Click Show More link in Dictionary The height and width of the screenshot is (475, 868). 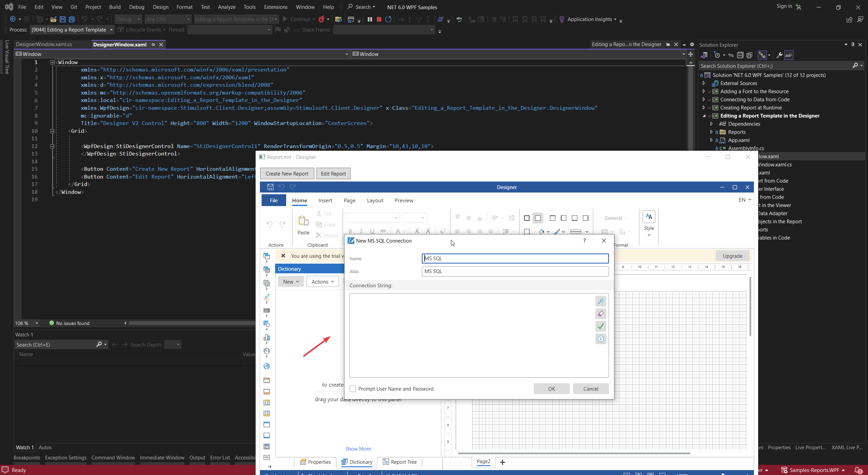[358, 449]
